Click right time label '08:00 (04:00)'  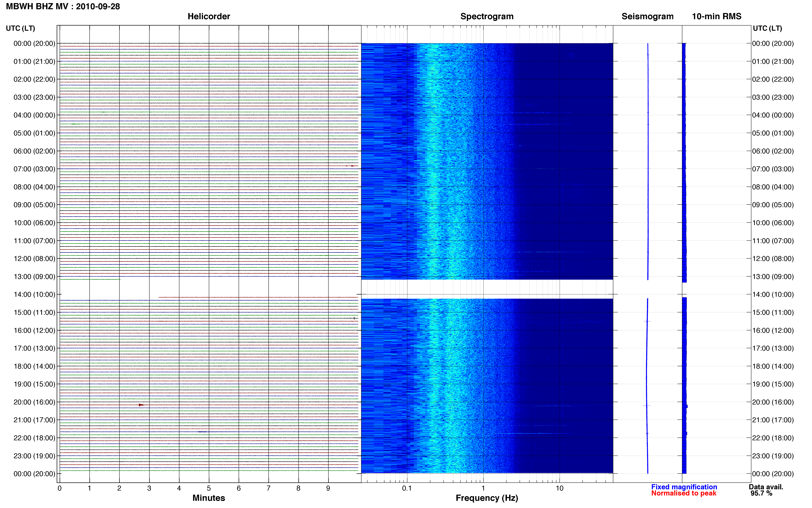[x=773, y=187]
